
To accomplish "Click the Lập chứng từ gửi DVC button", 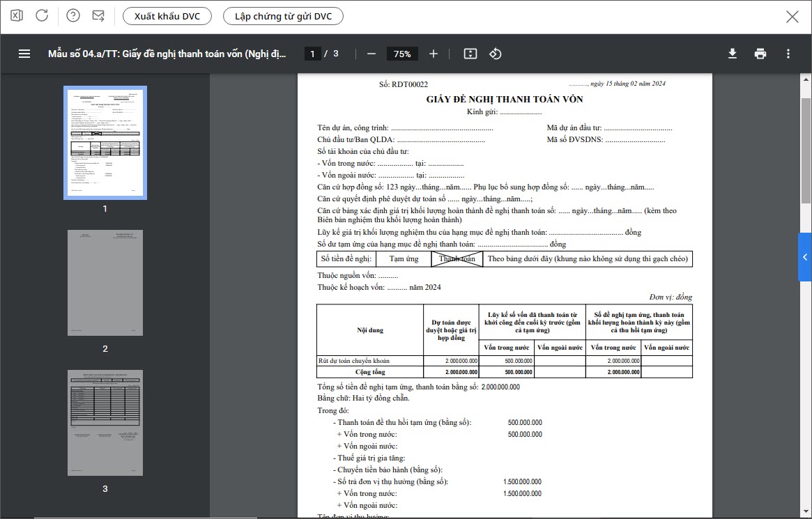I will tap(283, 16).
